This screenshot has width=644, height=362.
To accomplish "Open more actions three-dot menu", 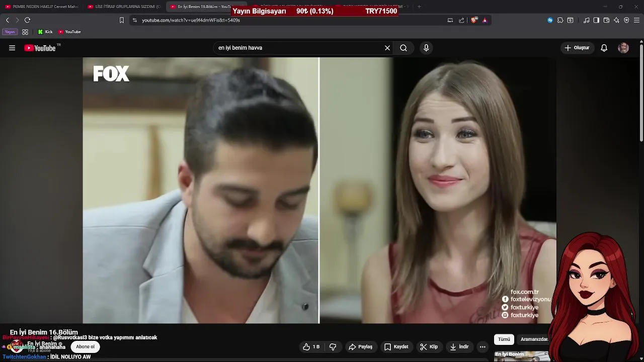I will point(482,347).
